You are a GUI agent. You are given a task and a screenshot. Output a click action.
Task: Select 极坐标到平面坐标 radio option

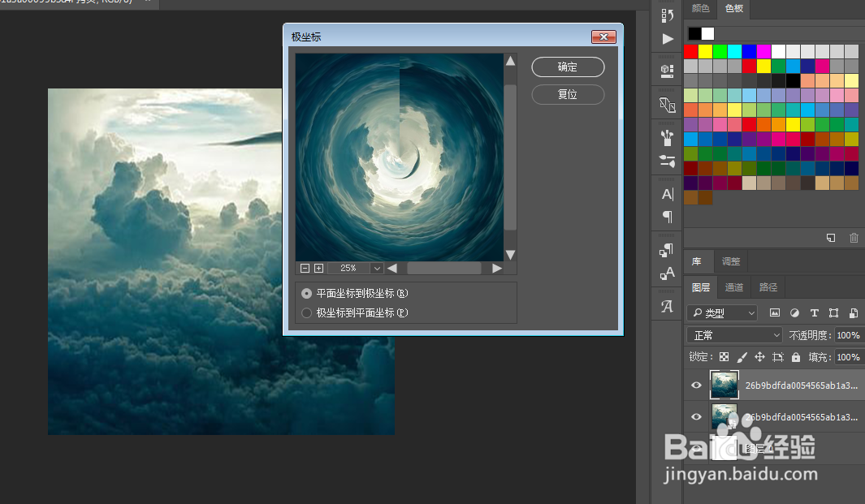coord(307,312)
